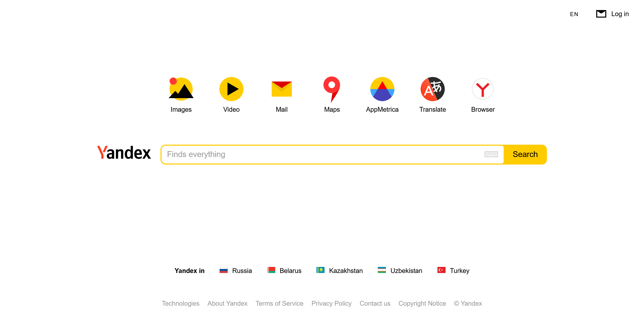Image resolution: width=644 pixels, height=317 pixels.
Task: Choose Kazakhstan regional Yandex link
Action: tap(346, 271)
